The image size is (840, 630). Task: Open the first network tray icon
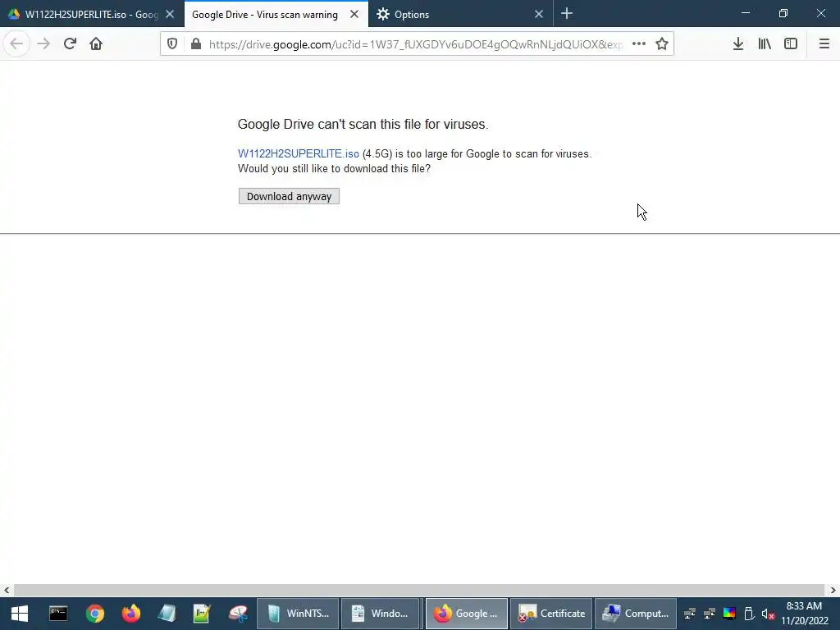pyautogui.click(x=690, y=614)
